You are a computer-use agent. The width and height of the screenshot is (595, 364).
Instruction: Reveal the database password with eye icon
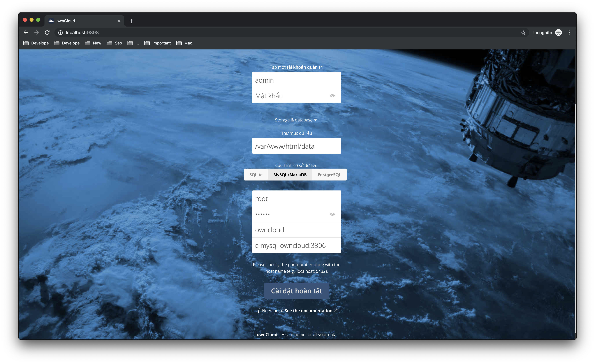click(x=332, y=214)
